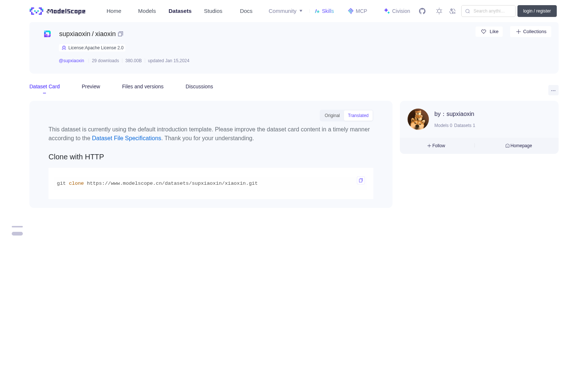Open the Models section
This screenshot has height=368, width=588.
(x=147, y=11)
